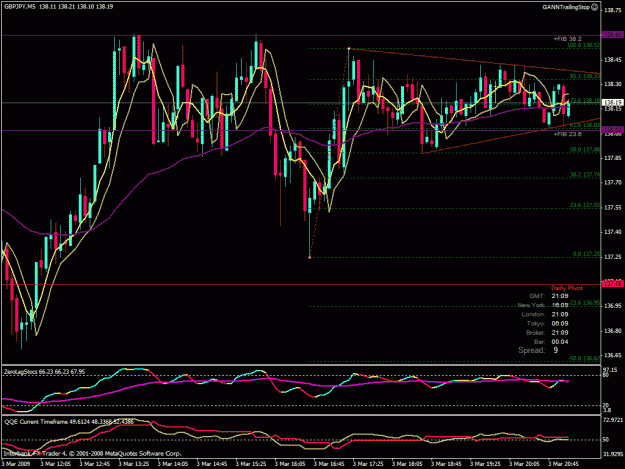The width and height of the screenshot is (625, 469).
Task: Click the 72.9721 QQE scale value
Action: click(x=613, y=420)
